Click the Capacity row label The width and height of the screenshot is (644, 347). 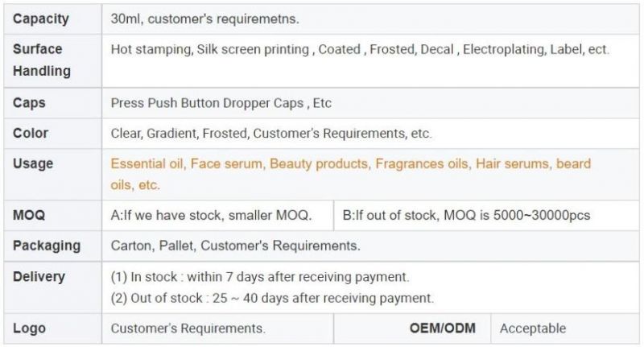click(x=41, y=19)
